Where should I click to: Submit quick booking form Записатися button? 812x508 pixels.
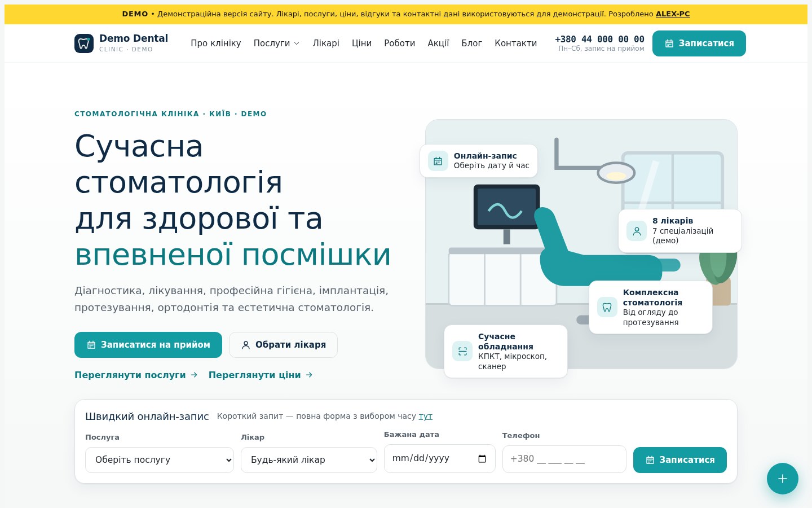(x=680, y=460)
